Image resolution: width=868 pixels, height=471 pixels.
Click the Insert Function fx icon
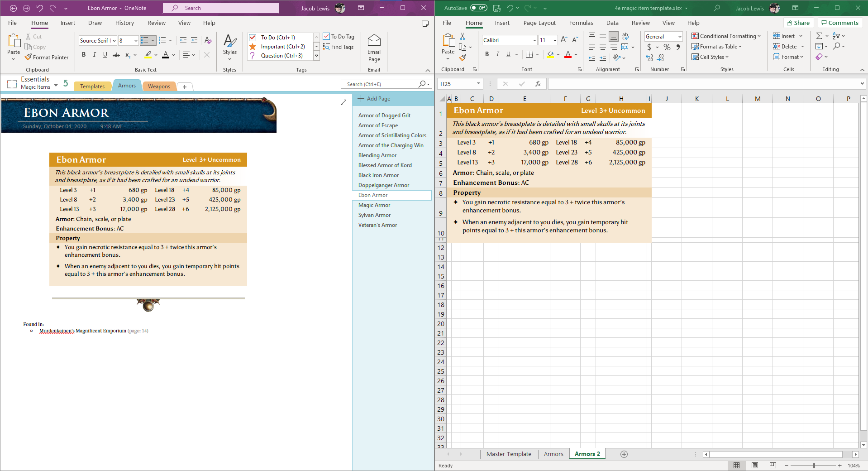(x=538, y=84)
